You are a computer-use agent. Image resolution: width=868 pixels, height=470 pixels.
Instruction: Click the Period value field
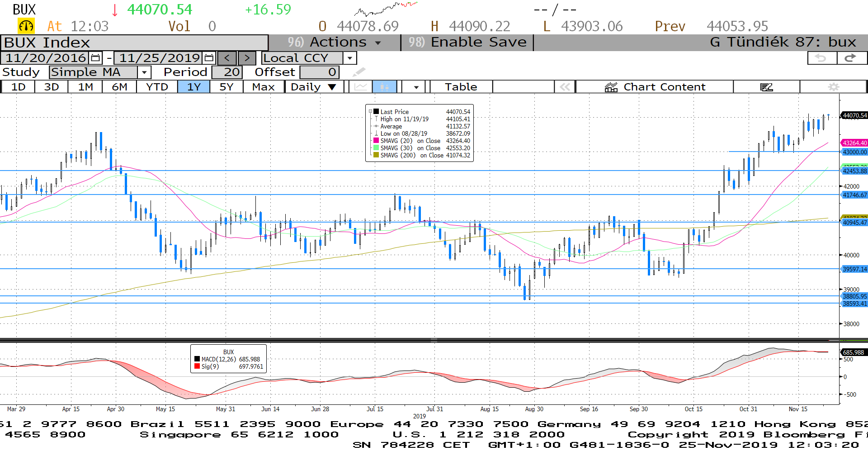pos(227,72)
